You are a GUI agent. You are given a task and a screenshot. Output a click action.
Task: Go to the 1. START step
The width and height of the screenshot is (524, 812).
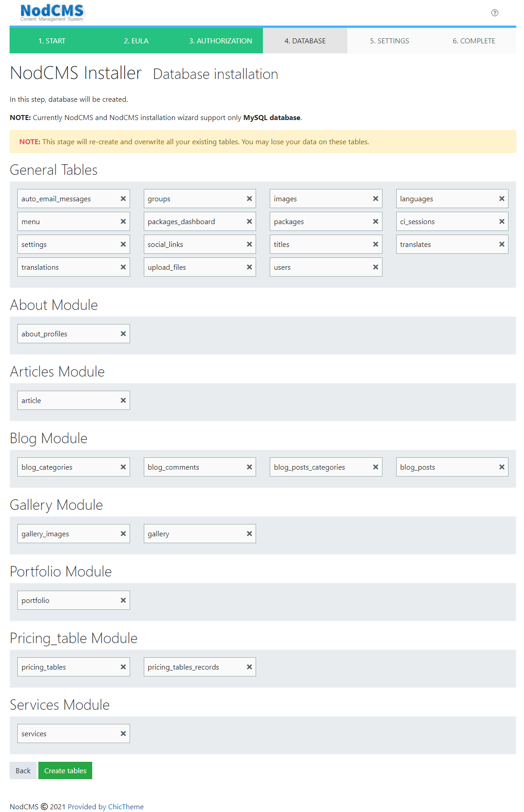tap(52, 41)
